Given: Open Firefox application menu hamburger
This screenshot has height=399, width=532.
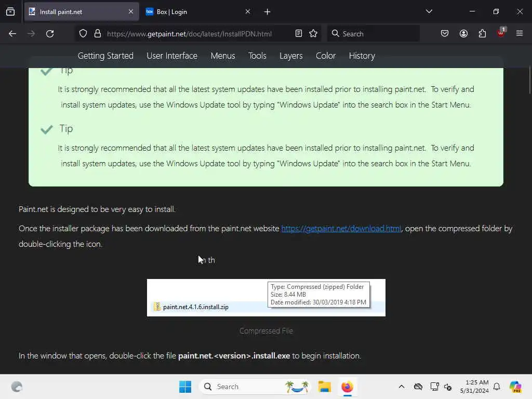Looking at the screenshot, I should (520, 34).
